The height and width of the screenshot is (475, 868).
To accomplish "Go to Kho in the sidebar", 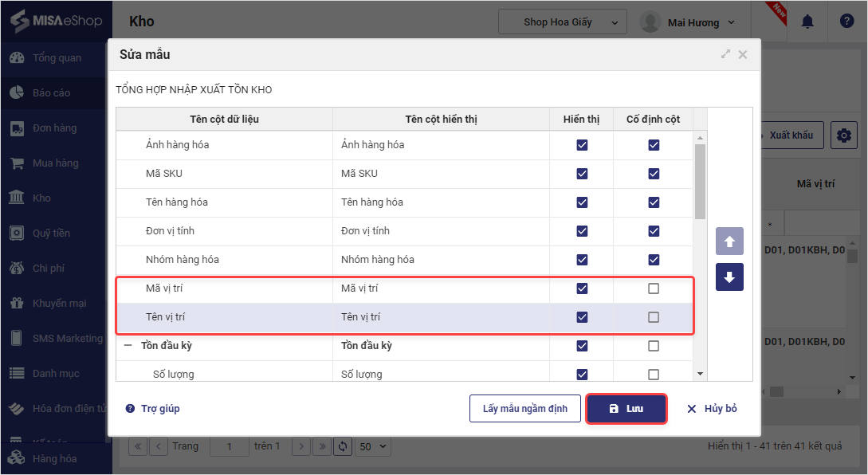I will point(41,198).
